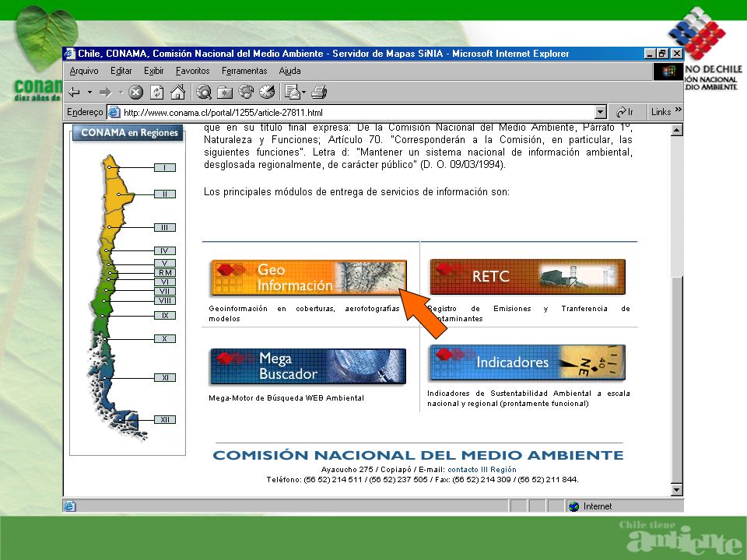Select region XI on the Chile map

coord(165,378)
